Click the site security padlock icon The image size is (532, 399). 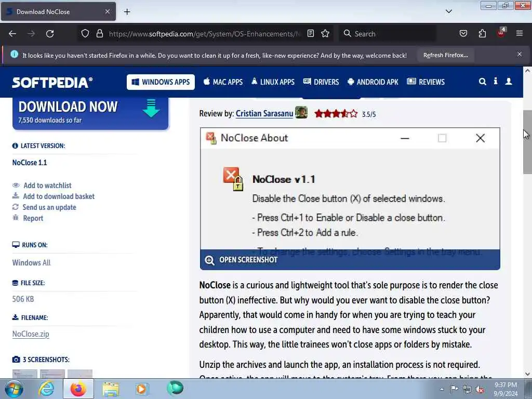tap(99, 33)
